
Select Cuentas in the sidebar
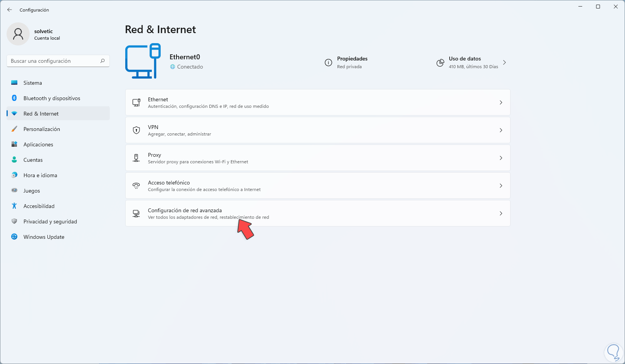point(58,160)
